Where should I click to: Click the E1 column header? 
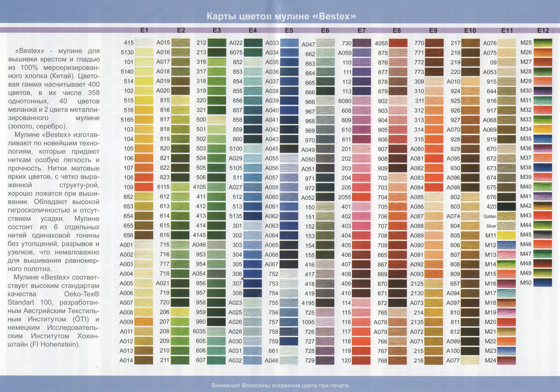[144, 30]
